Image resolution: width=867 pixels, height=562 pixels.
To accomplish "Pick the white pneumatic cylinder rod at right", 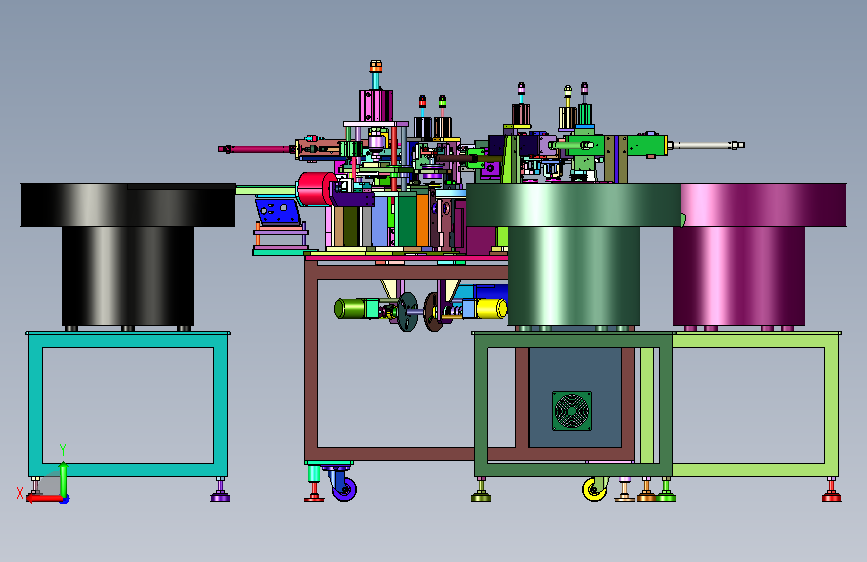I will coord(706,145).
